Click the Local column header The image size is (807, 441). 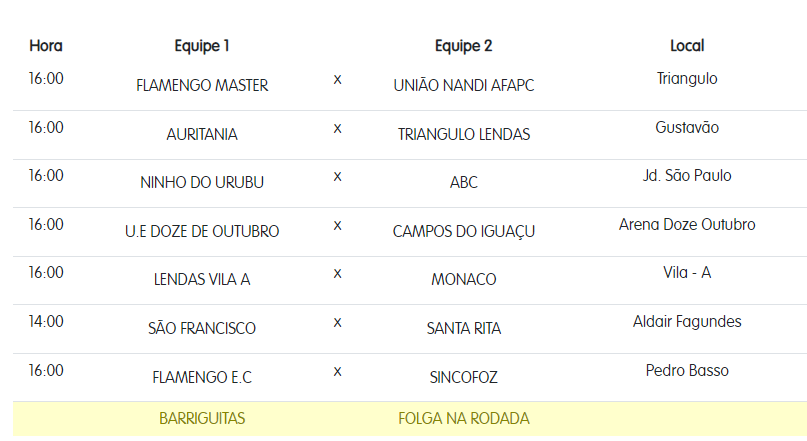(x=687, y=46)
